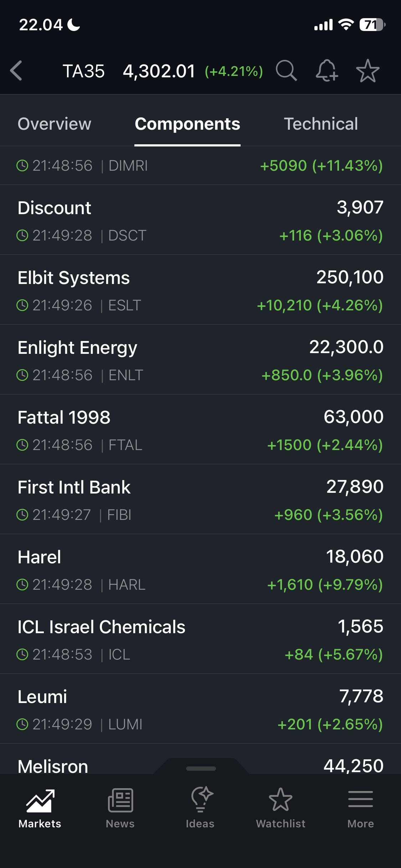
Task: Open the Elbit Systems stock row
Action: click(200, 290)
